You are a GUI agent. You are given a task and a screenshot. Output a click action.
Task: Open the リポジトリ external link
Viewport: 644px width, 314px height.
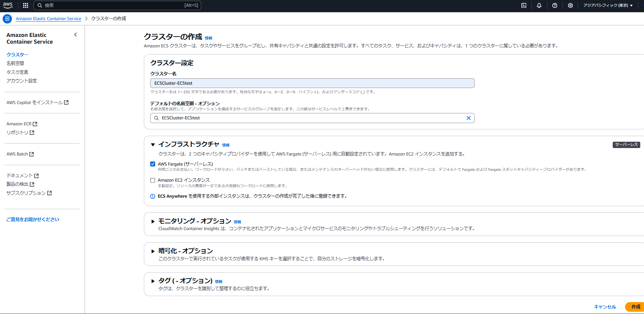[x=20, y=132]
